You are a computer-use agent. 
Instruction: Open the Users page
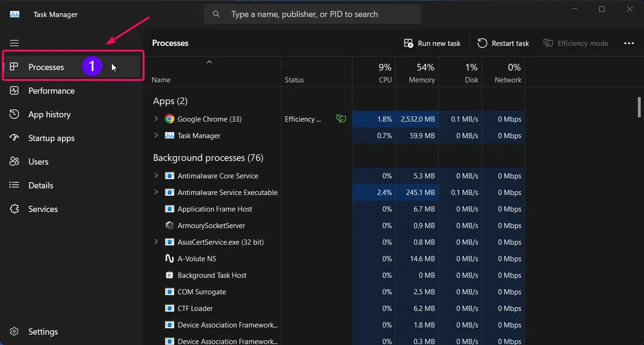pos(73,161)
